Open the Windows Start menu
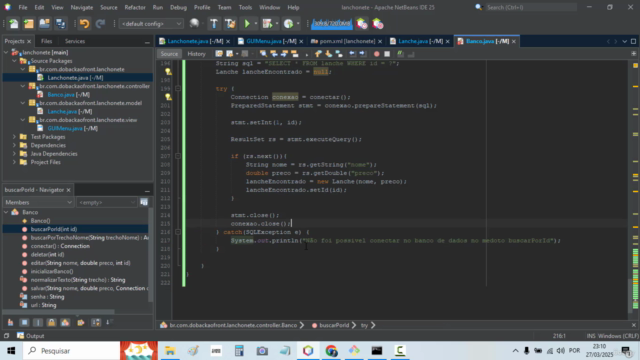Image resolution: width=640 pixels, height=360 pixels. point(11,351)
